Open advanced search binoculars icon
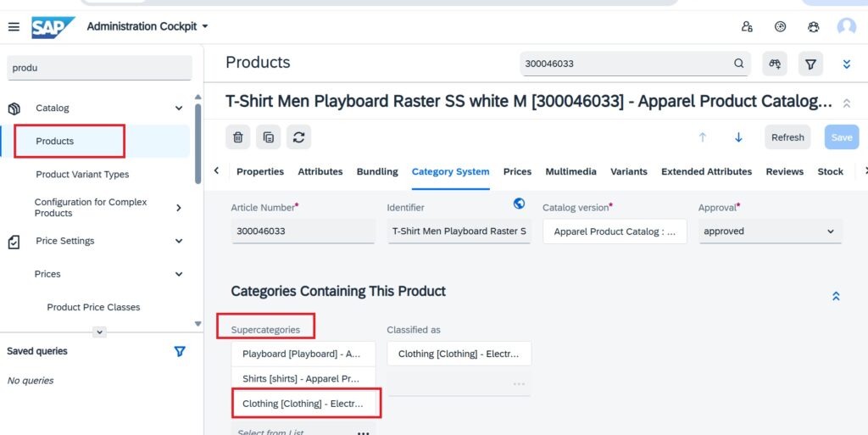Image resolution: width=868 pixels, height=435 pixels. point(775,64)
